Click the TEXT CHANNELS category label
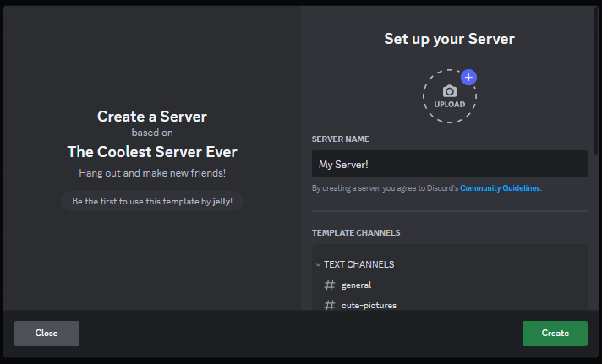602x364 pixels. (359, 264)
